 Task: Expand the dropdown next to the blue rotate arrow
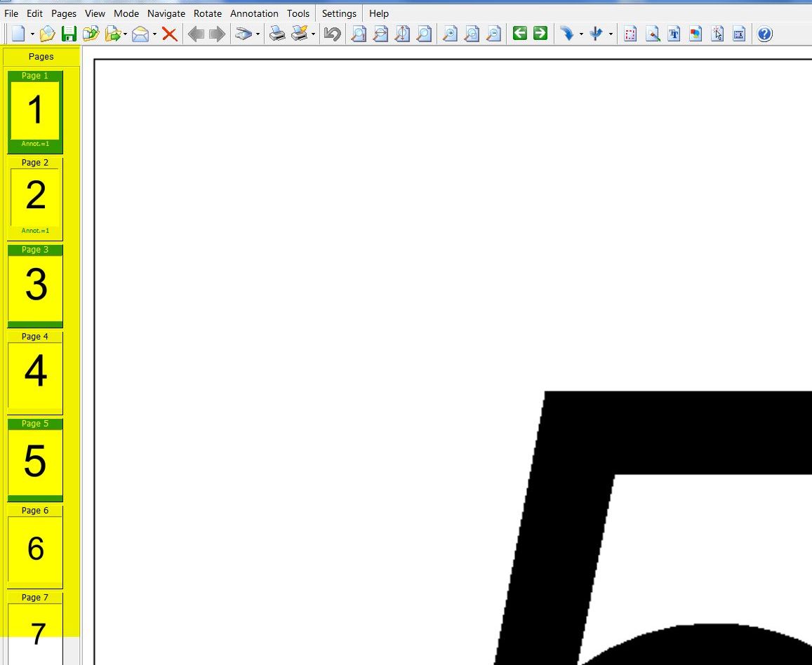(581, 34)
